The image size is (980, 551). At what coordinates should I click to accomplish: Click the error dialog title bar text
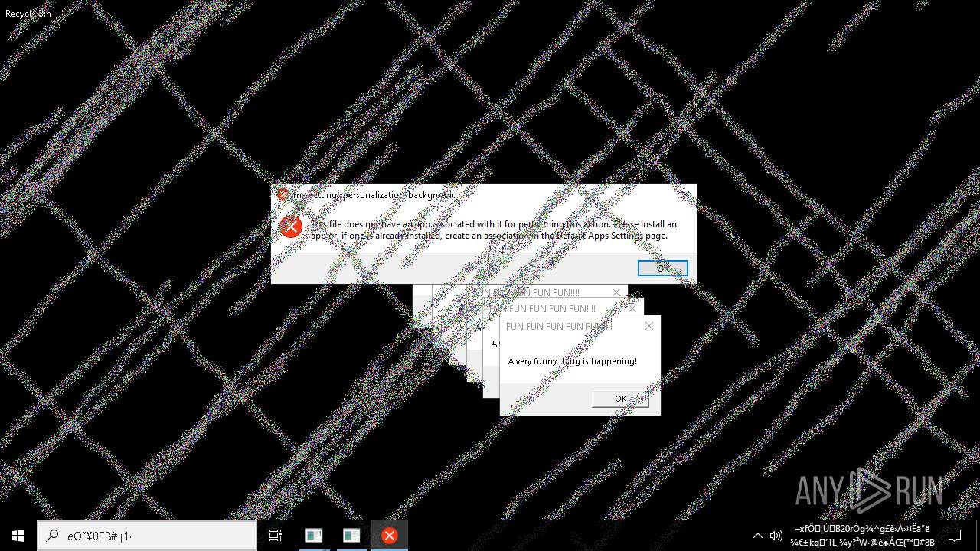(x=374, y=195)
